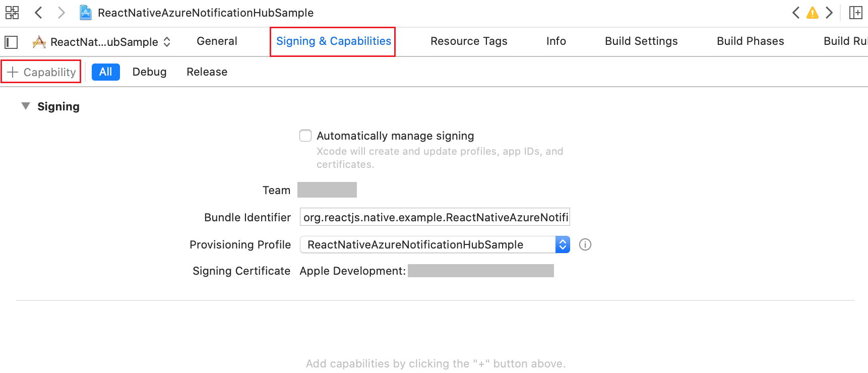Select the All configurations filter
This screenshot has width=868, height=373.
[x=106, y=72]
